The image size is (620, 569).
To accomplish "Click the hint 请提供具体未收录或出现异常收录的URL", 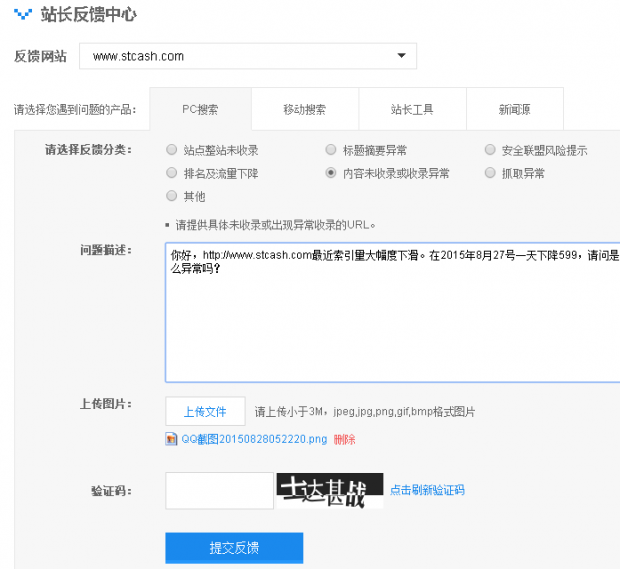I will coord(276,225).
